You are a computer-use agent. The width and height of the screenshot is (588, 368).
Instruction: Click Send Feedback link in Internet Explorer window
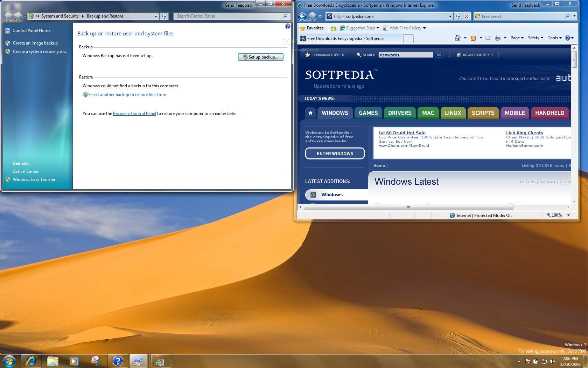(x=526, y=5)
